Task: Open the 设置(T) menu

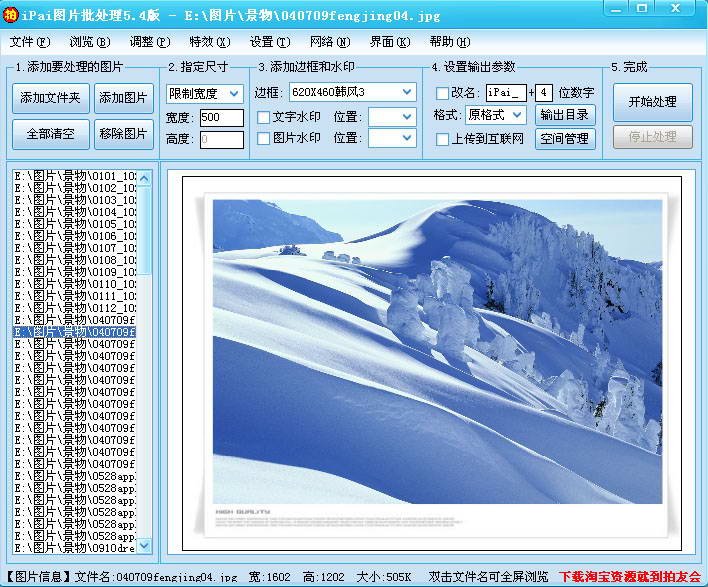Action: pyautogui.click(x=270, y=42)
